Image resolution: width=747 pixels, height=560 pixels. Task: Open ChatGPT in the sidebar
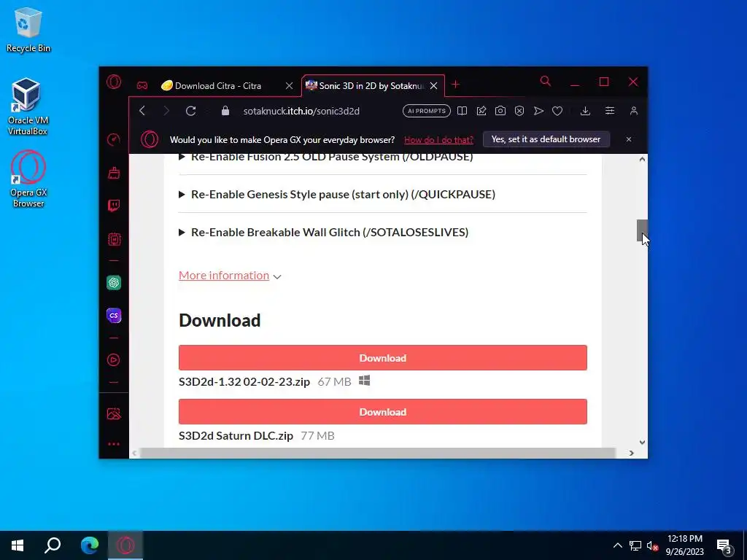pos(114,283)
